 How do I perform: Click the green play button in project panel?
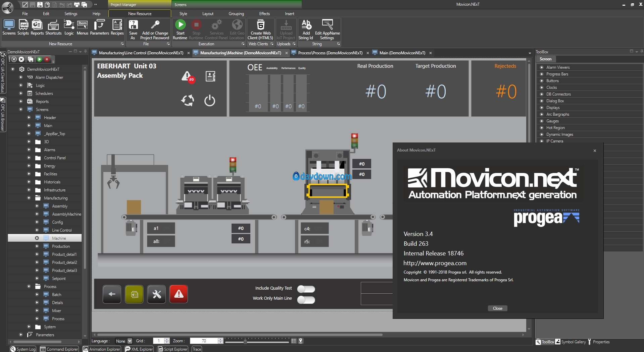40,59
